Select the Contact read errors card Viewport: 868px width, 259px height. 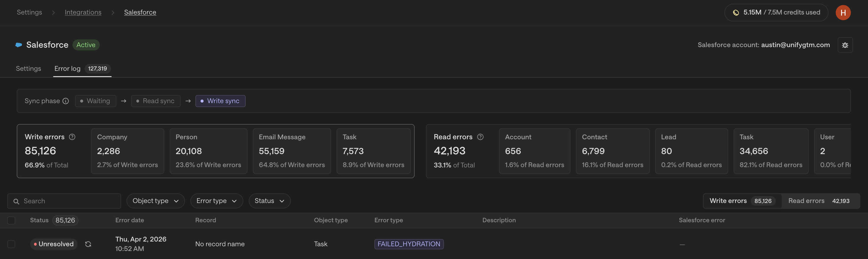click(x=613, y=151)
